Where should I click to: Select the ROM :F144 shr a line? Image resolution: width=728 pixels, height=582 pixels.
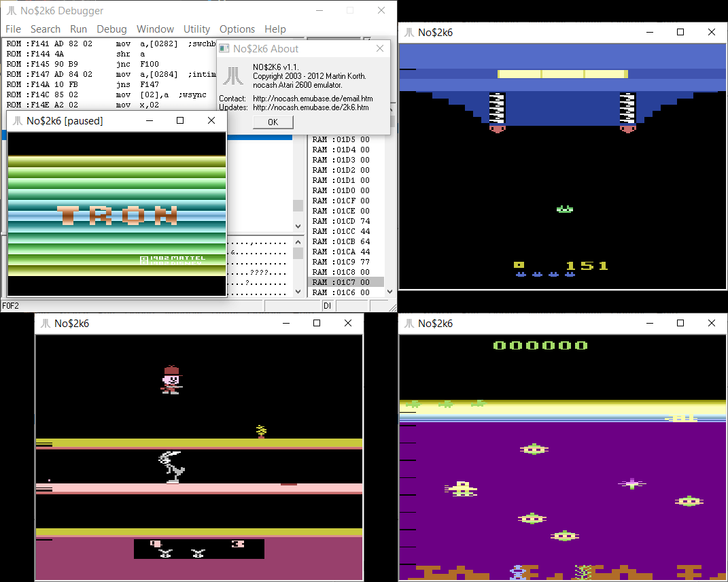111,54
